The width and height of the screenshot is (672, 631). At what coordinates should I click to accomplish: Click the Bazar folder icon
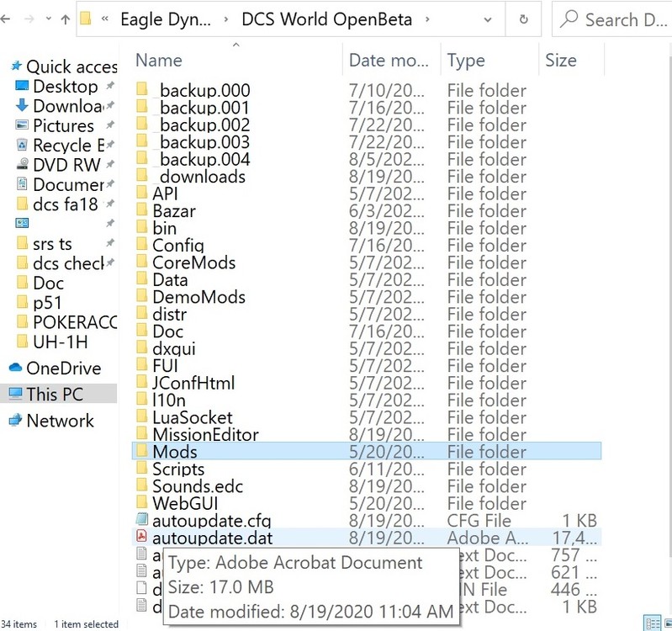142,209
